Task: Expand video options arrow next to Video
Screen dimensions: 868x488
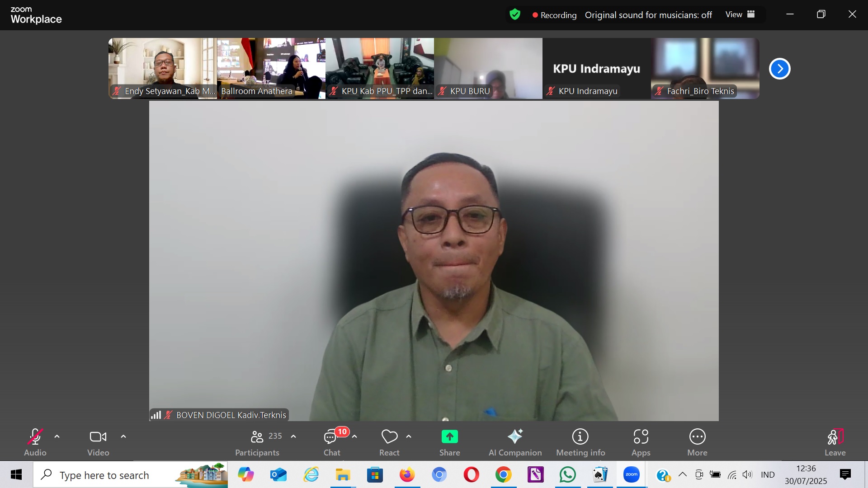Action: (123, 436)
